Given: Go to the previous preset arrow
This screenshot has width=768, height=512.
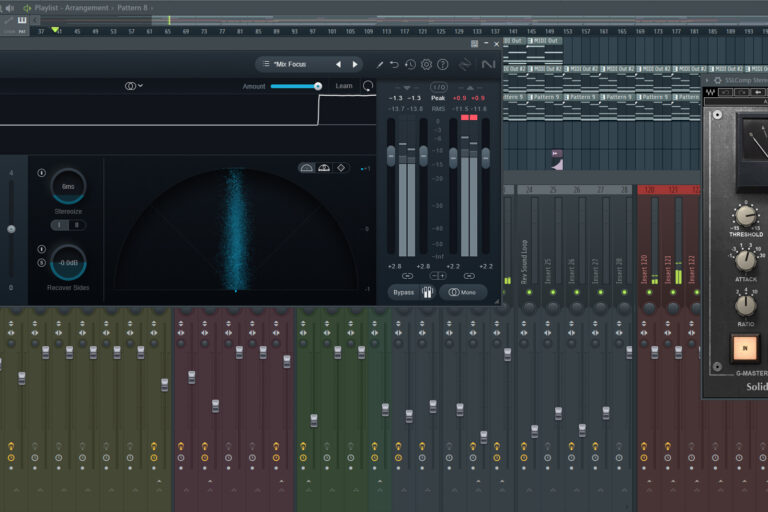Looking at the screenshot, I should coord(338,64).
